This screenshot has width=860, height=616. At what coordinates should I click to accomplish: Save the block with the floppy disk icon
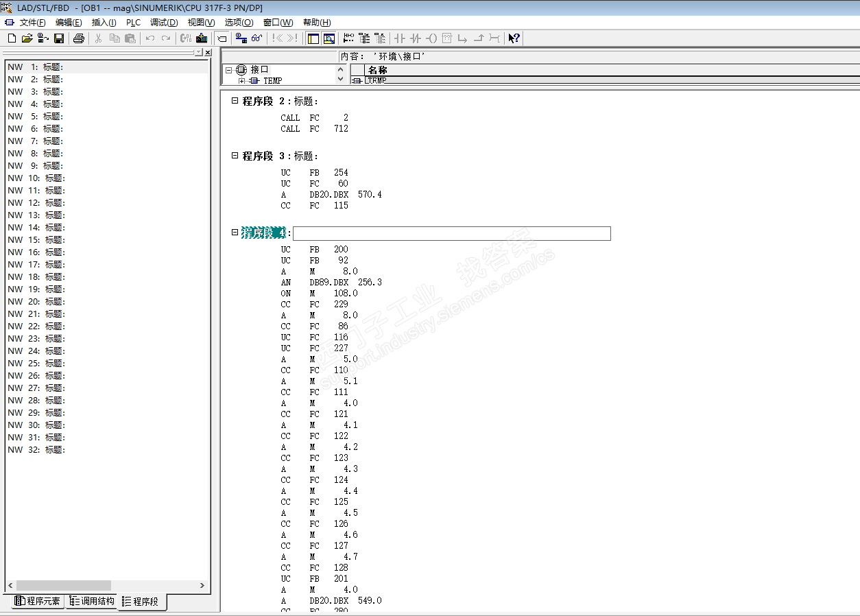click(x=59, y=38)
